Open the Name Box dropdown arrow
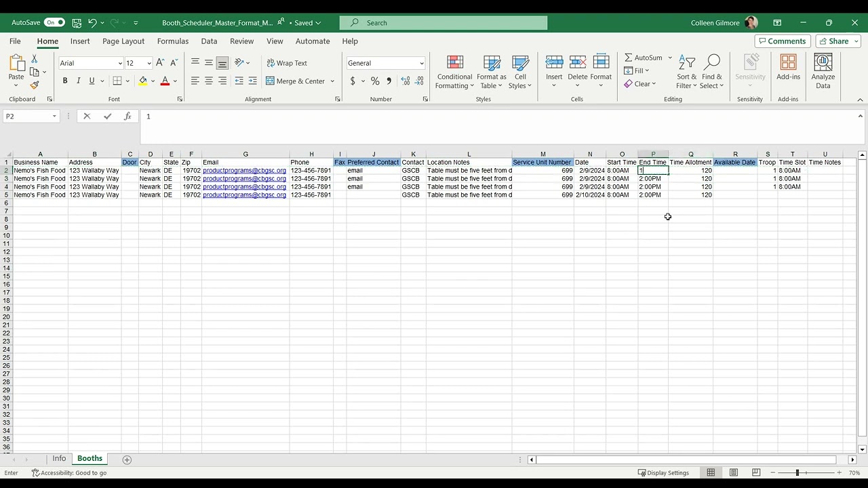Screen dimensions: 868x488 click(54, 117)
